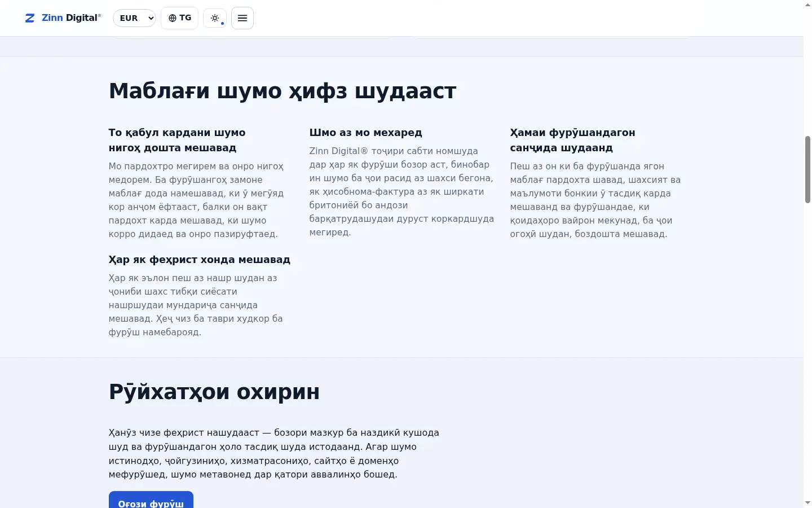Click the heading "Ҳамаи фурӯшандагон санҷида шудаанд"
The image size is (812, 508).
[x=572, y=140]
